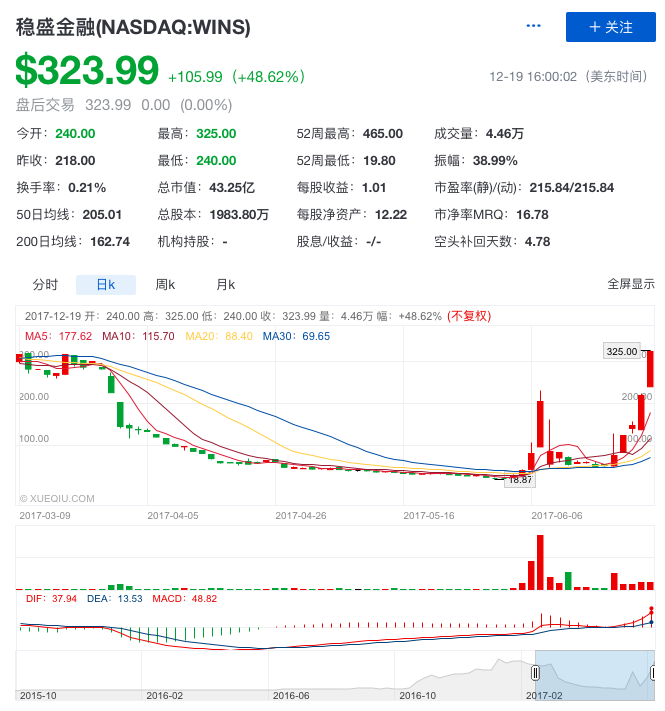Click the blue 关注 follow button
665x711 pixels.
(610, 27)
